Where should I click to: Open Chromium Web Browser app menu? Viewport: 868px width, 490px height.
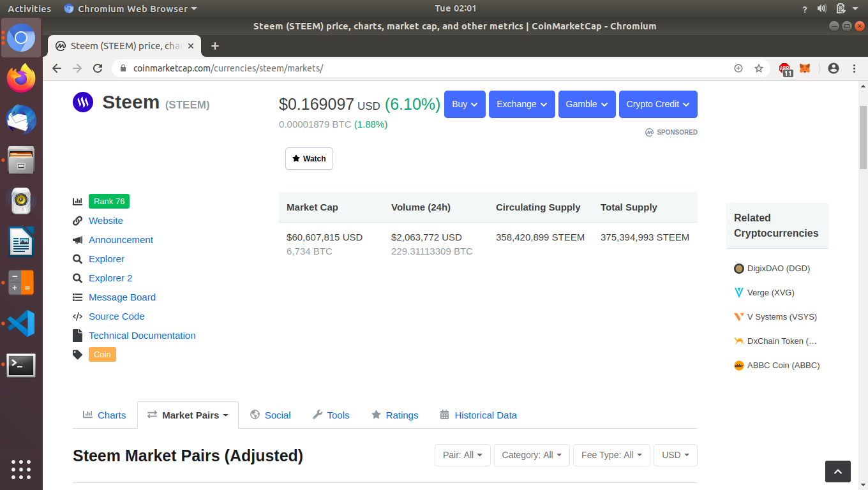(131, 9)
